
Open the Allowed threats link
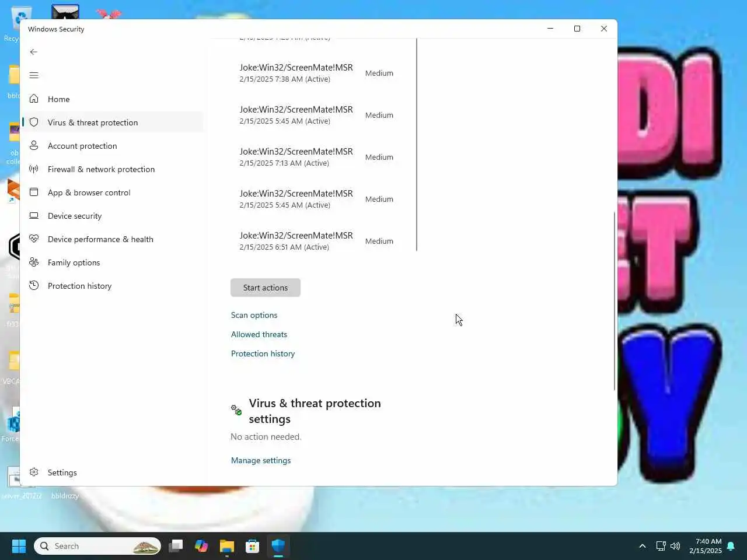click(x=259, y=334)
